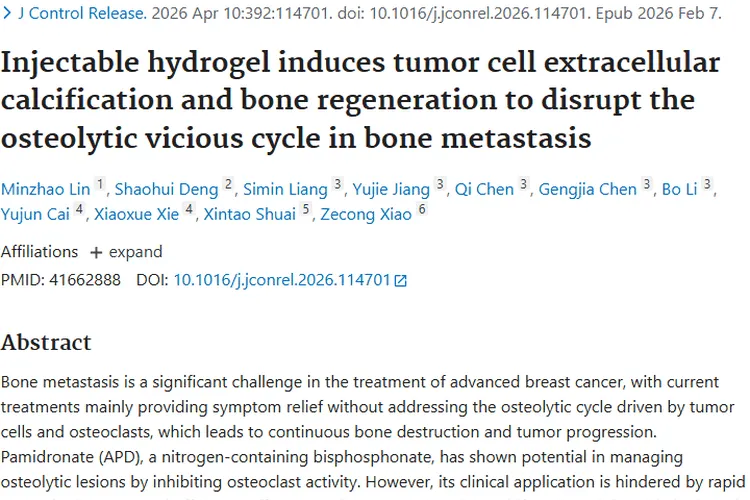View author Gengjia Chen's publications
750x500 pixels.
(589, 189)
